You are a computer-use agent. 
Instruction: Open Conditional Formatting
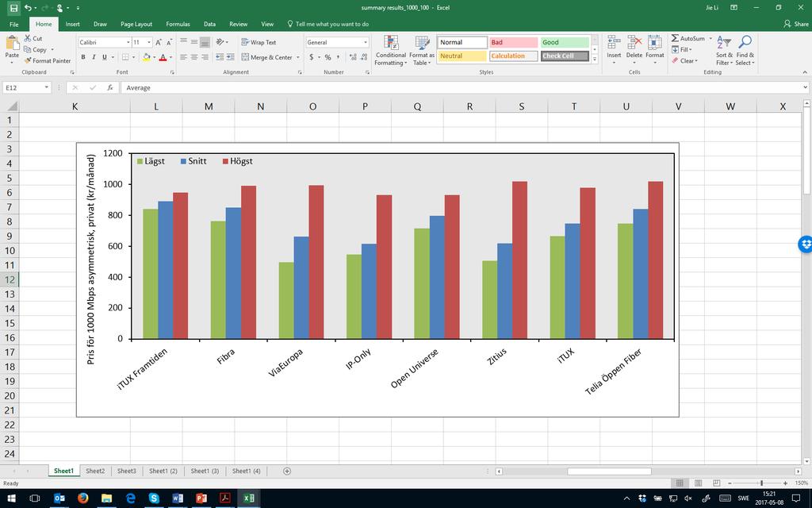391,50
